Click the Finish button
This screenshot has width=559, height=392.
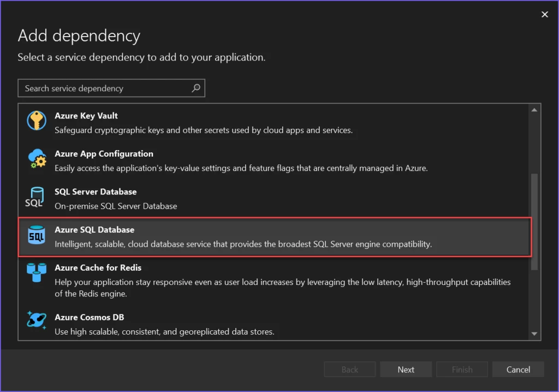461,369
